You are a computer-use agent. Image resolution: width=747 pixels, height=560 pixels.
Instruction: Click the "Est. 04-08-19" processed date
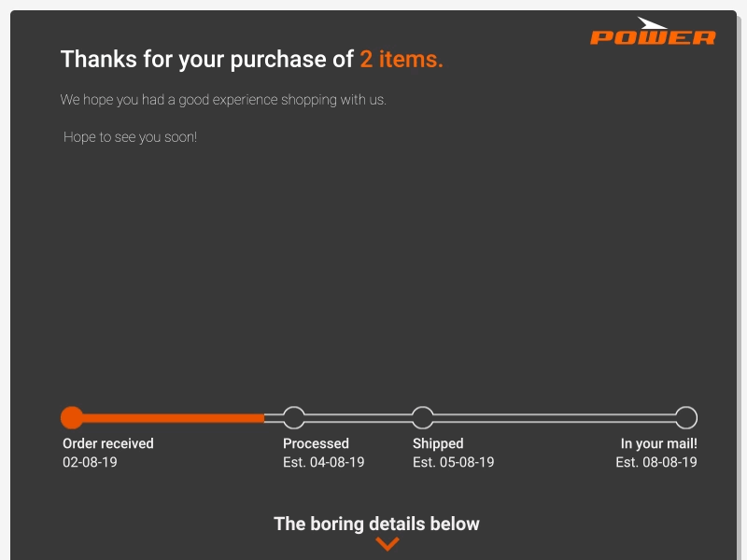pos(323,462)
